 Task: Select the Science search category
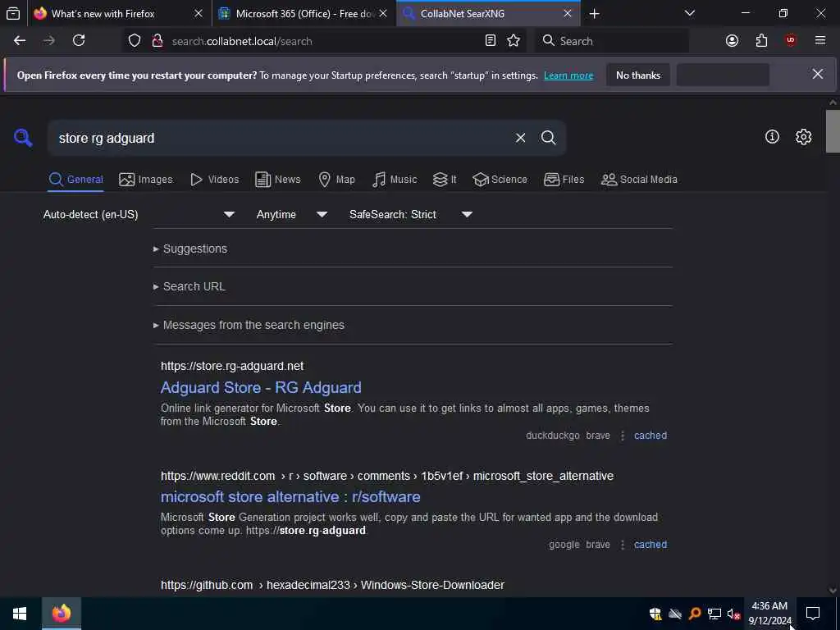[x=500, y=180]
